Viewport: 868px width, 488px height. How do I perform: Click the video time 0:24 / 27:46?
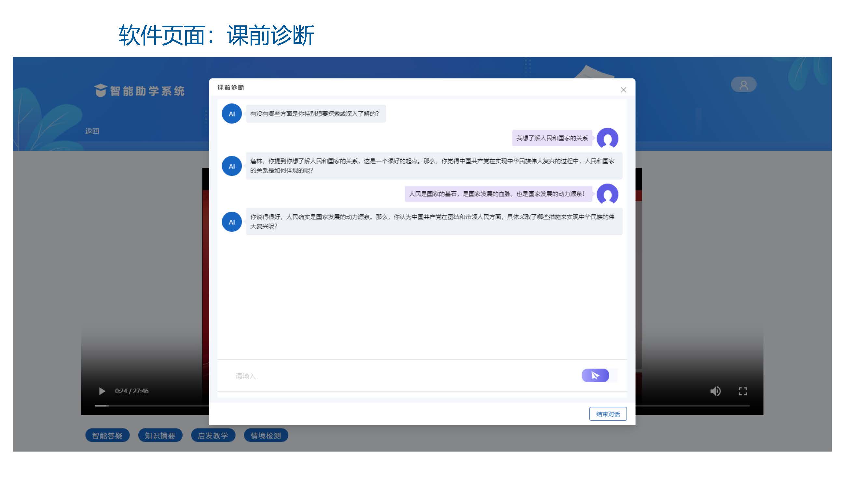tap(132, 391)
